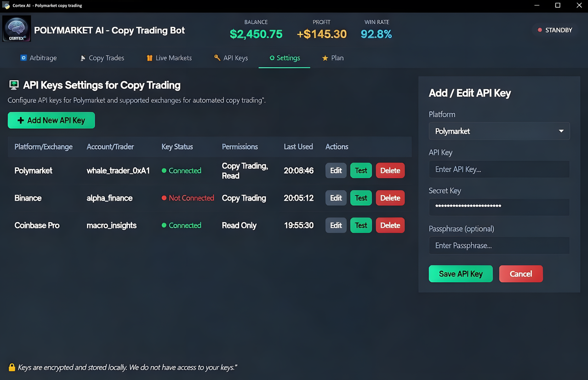Click the Cortex AI title bar icon
This screenshot has width=588, height=380.
(6, 6)
